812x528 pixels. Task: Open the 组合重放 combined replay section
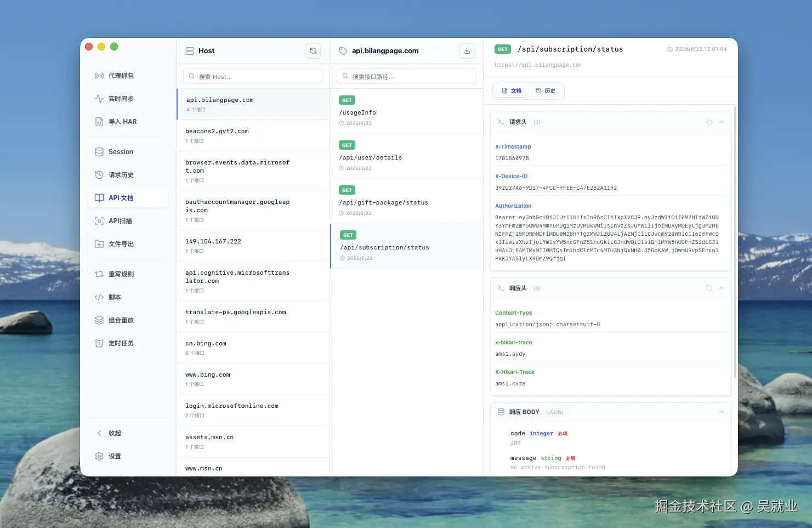[x=128, y=320]
